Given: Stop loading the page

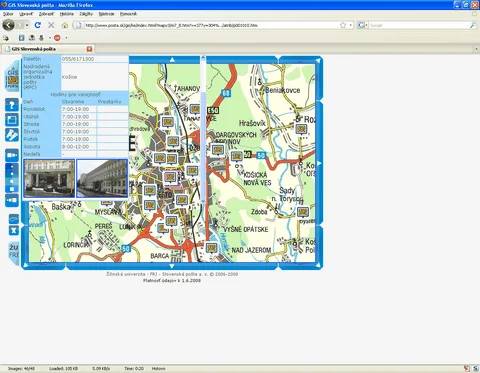Looking at the screenshot, I should point(51,25).
